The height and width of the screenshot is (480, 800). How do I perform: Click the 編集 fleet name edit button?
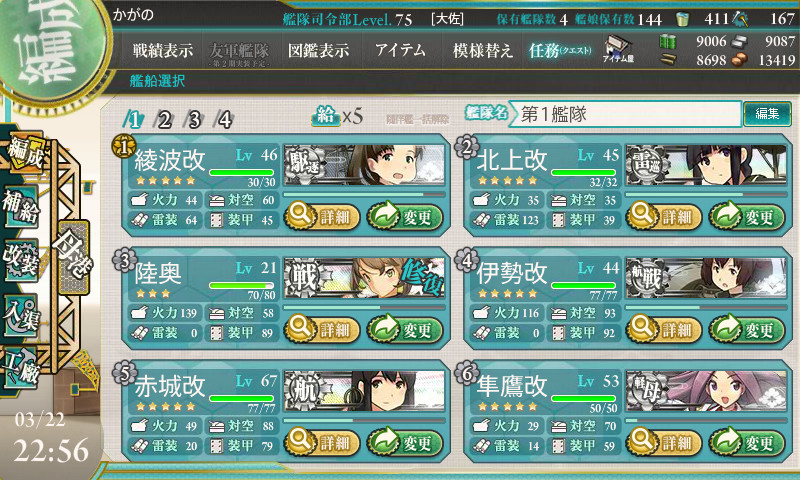(767, 113)
